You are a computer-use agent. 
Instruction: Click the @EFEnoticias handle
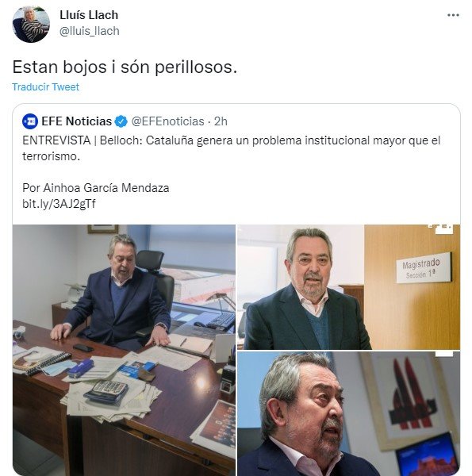pos(168,121)
